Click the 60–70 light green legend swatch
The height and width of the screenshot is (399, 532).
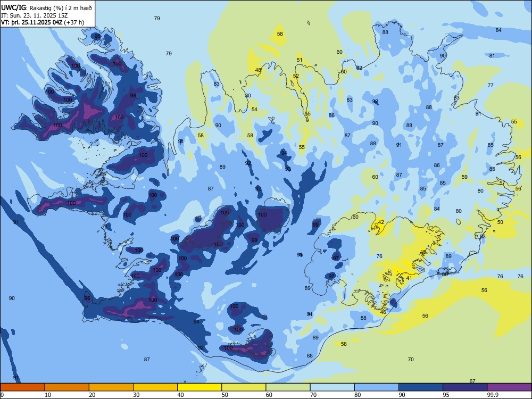tap(288, 387)
